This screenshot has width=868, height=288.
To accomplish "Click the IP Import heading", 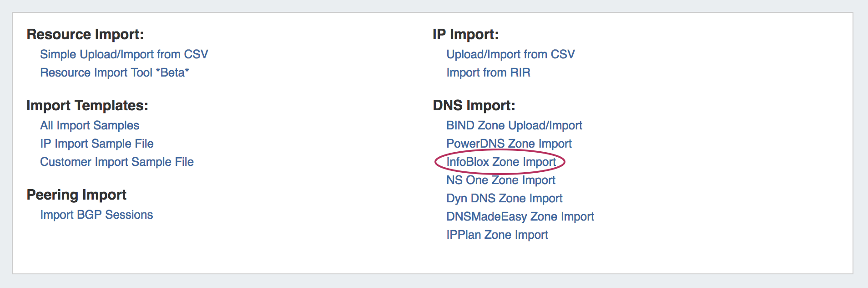I will [465, 34].
